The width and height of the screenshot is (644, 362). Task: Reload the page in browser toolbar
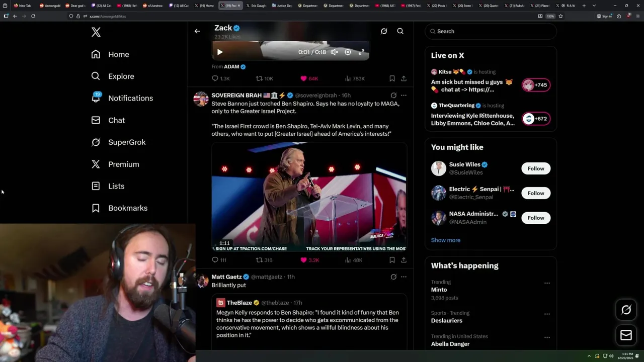(33, 16)
